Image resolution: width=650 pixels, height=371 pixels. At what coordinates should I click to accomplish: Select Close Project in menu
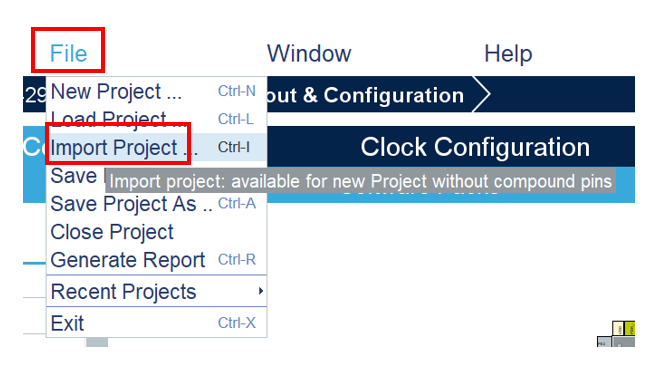click(x=157, y=232)
